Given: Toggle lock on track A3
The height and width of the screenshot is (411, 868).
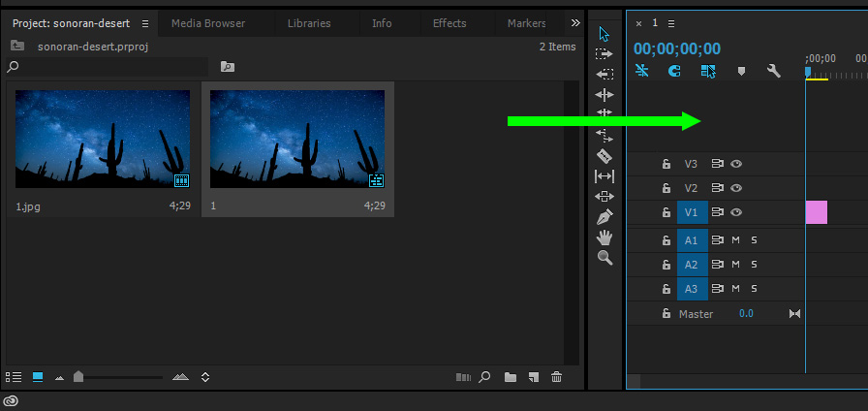Looking at the screenshot, I should click(666, 289).
